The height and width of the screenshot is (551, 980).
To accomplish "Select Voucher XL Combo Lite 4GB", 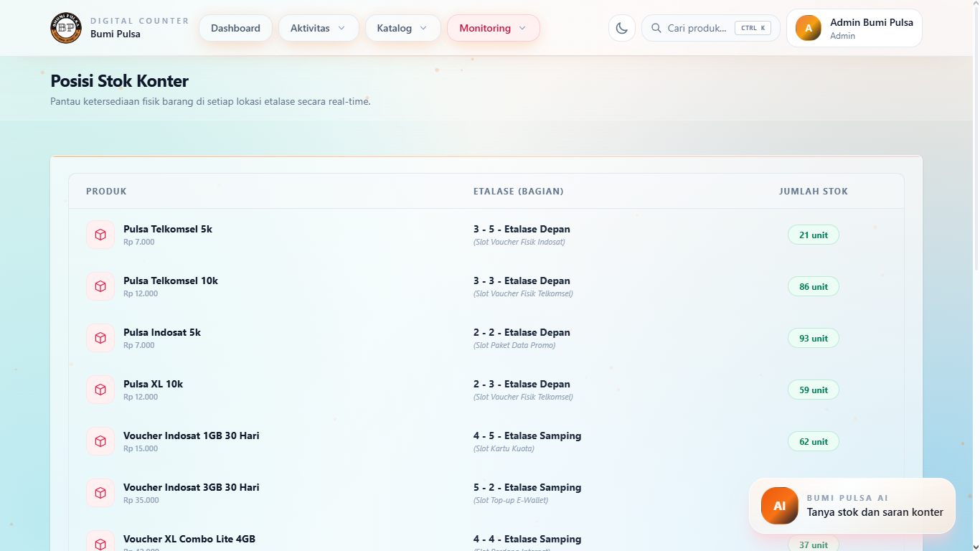I will pyautogui.click(x=189, y=539).
